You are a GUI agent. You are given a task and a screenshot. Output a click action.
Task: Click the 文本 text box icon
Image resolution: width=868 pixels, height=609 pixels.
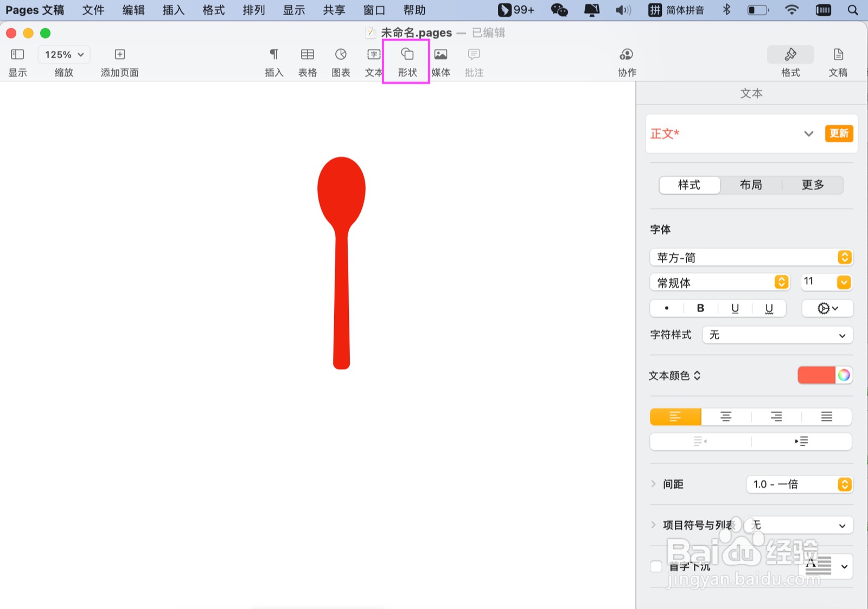pyautogui.click(x=374, y=54)
